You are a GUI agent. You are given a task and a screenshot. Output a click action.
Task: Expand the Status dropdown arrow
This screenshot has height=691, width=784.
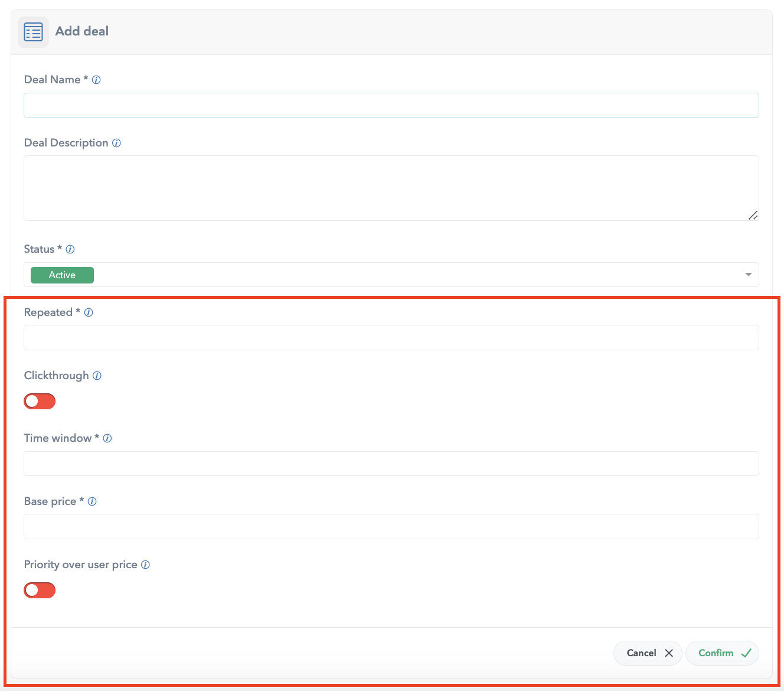point(748,275)
